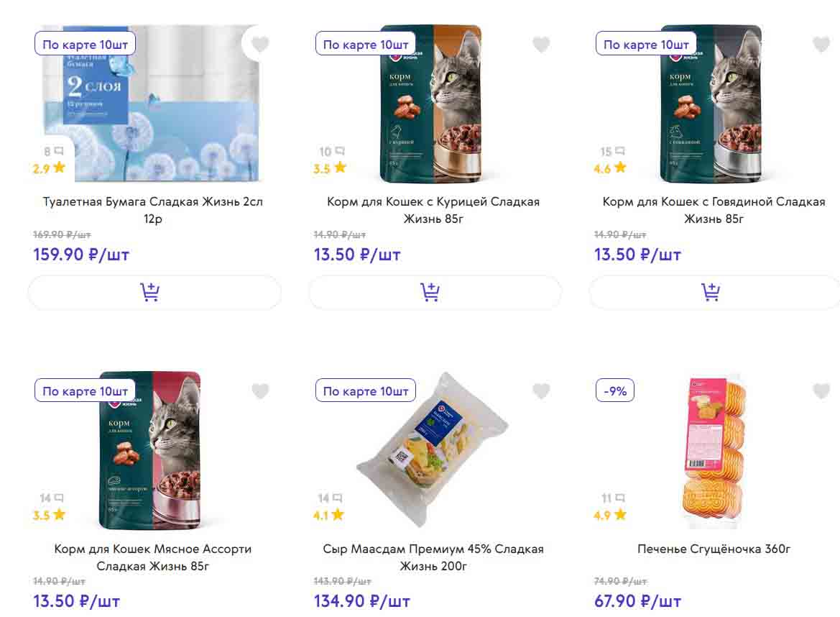Open reviews comment icon for toilet paper
Image resolution: width=840 pixels, height=617 pixels.
(59, 151)
